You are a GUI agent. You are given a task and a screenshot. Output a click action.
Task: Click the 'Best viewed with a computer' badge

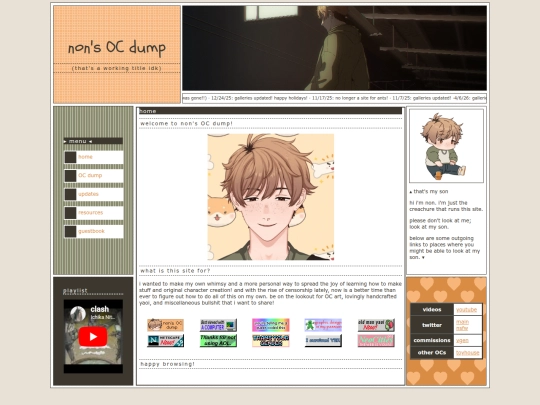tap(218, 325)
